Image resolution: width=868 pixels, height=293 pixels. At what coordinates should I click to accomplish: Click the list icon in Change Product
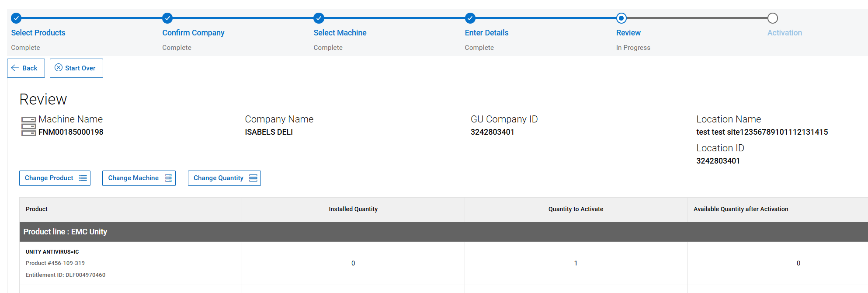tap(83, 178)
